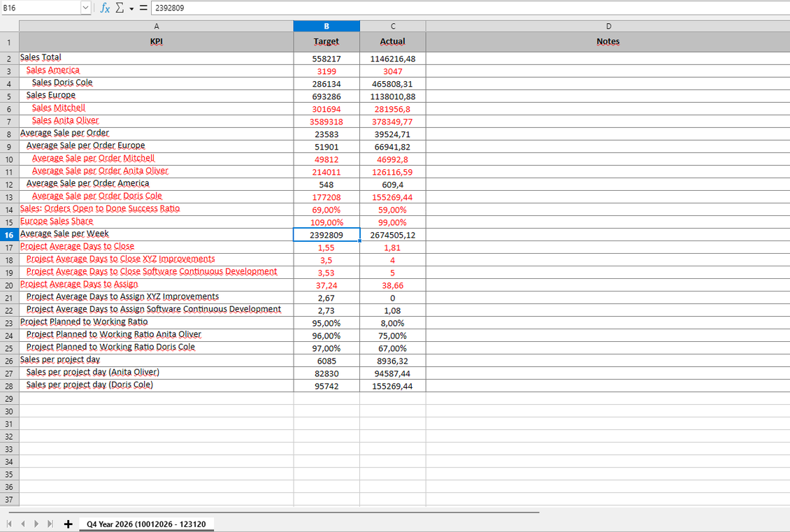Viewport: 790px width, 532px height.
Task: Select column C header
Action: point(393,26)
